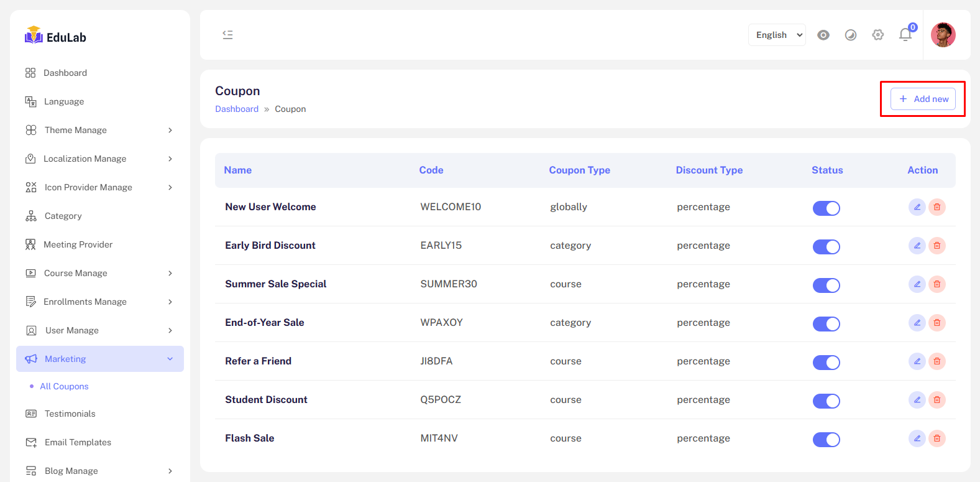This screenshot has height=482, width=980.
Task: Click the eye icon in top bar
Action: point(823,35)
